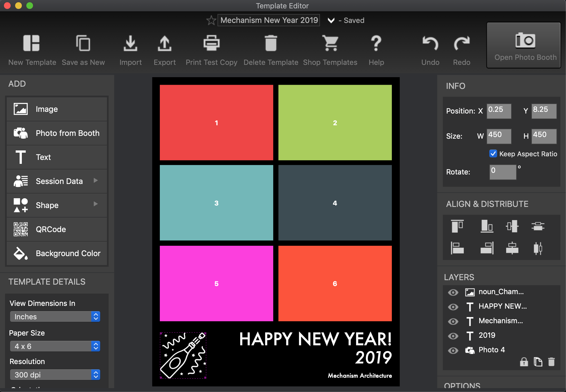Click the New Template toolbar icon

[x=31, y=43]
